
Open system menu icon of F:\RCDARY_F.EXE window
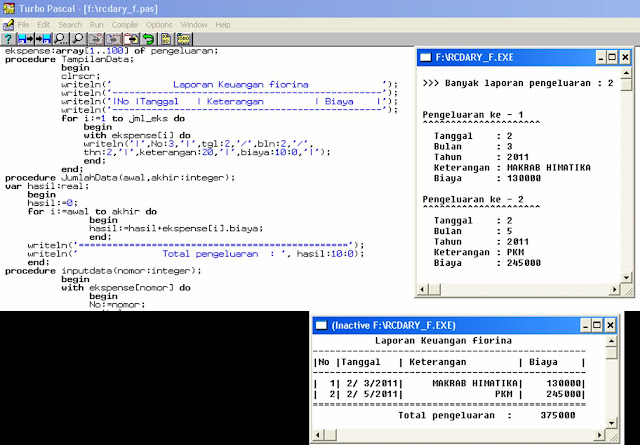(425, 57)
